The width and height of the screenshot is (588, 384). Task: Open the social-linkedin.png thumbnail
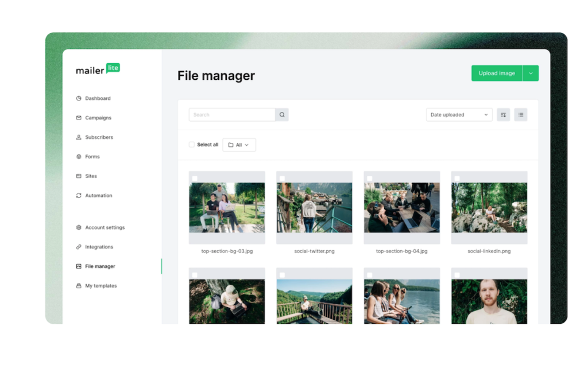tap(489, 208)
